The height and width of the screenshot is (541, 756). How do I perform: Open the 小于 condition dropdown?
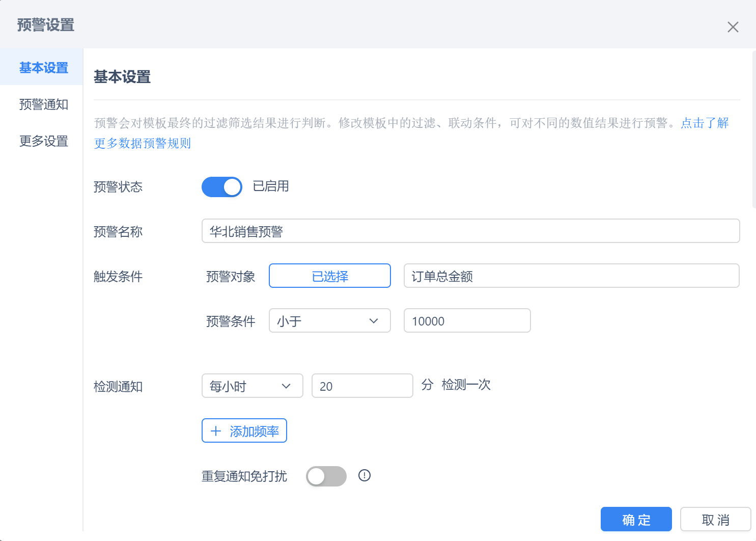pyautogui.click(x=329, y=321)
